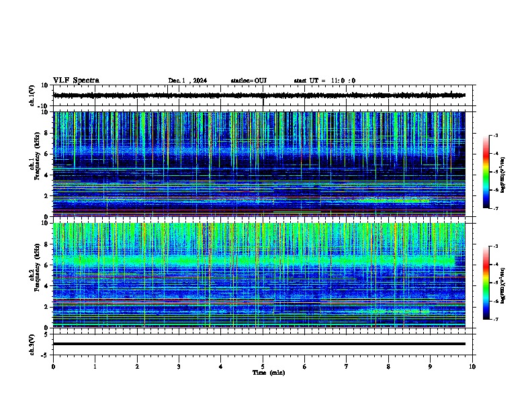Screen dimensions: 532x411
Task: Click the "-3" tick on ch.1 colorbar
Action: tap(495, 136)
